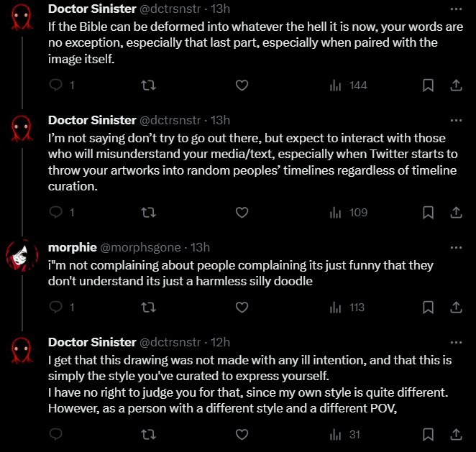View analytics showing 113 views
Image resolution: width=476 pixels, height=452 pixels.
click(x=347, y=308)
